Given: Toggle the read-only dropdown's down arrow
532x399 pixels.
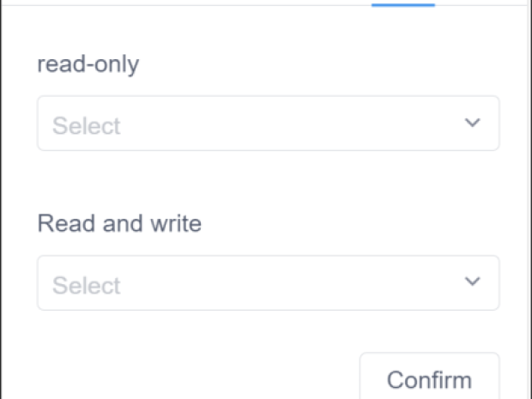Looking at the screenshot, I should click(472, 123).
